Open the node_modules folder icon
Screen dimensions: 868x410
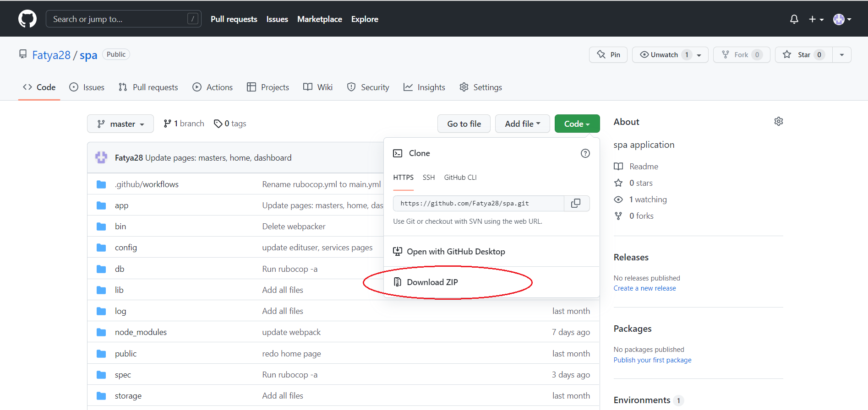point(101,332)
